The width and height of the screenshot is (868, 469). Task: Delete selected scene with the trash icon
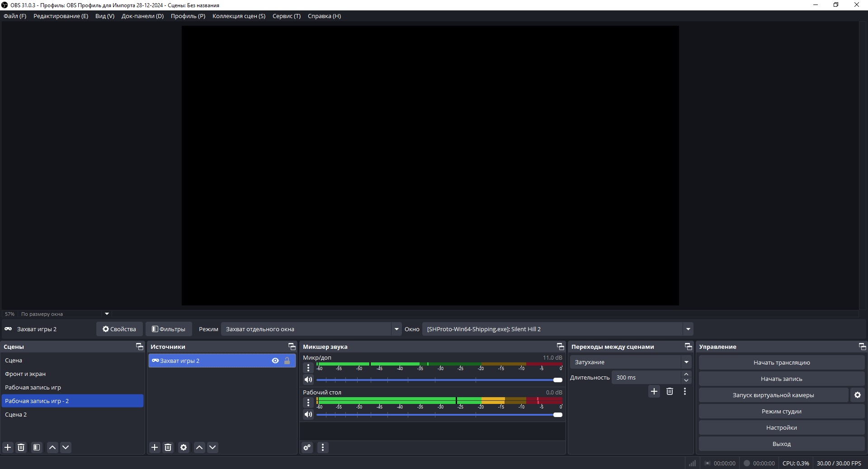click(x=21, y=447)
